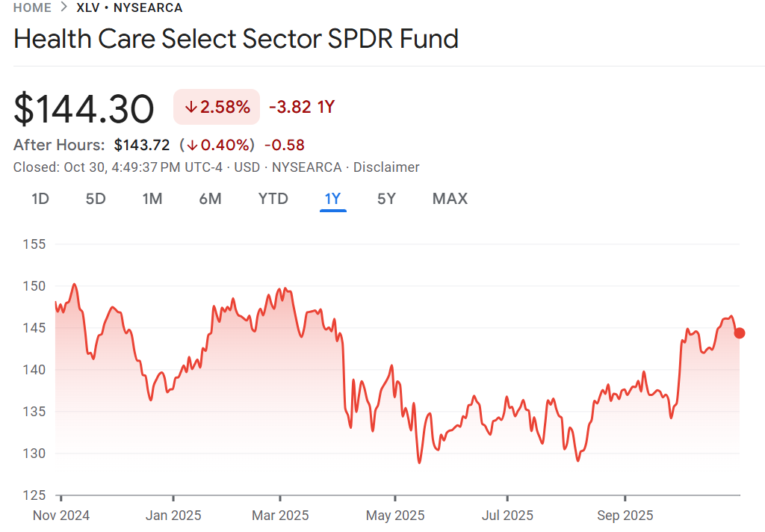Screen dimensions: 765x532
Task: Click the breadcrumb chevron arrow
Action: [x=64, y=7]
